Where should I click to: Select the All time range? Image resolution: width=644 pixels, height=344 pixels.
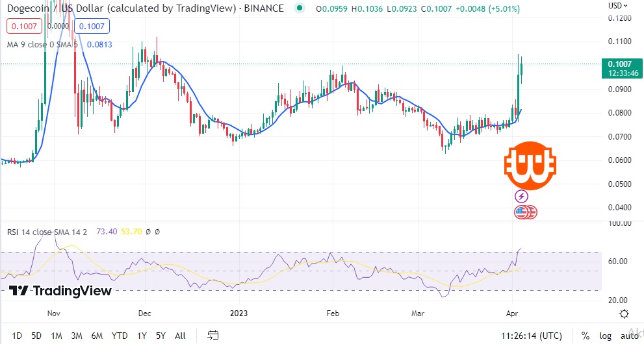coord(180,336)
